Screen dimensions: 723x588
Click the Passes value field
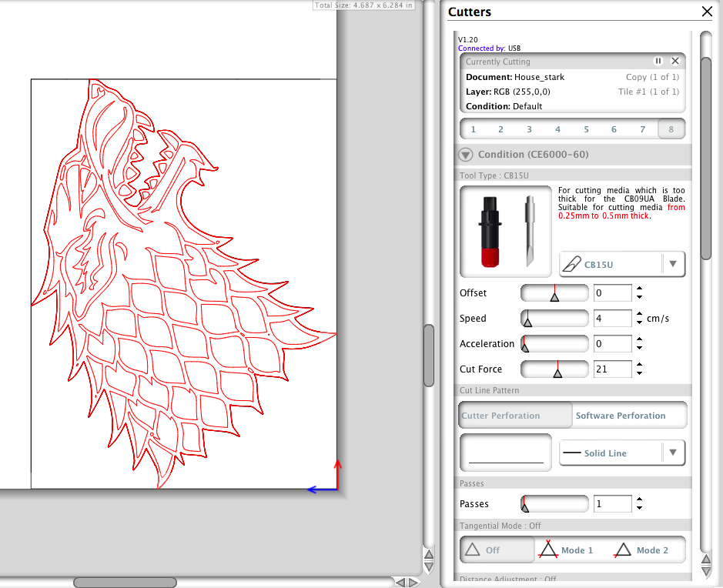coord(612,503)
